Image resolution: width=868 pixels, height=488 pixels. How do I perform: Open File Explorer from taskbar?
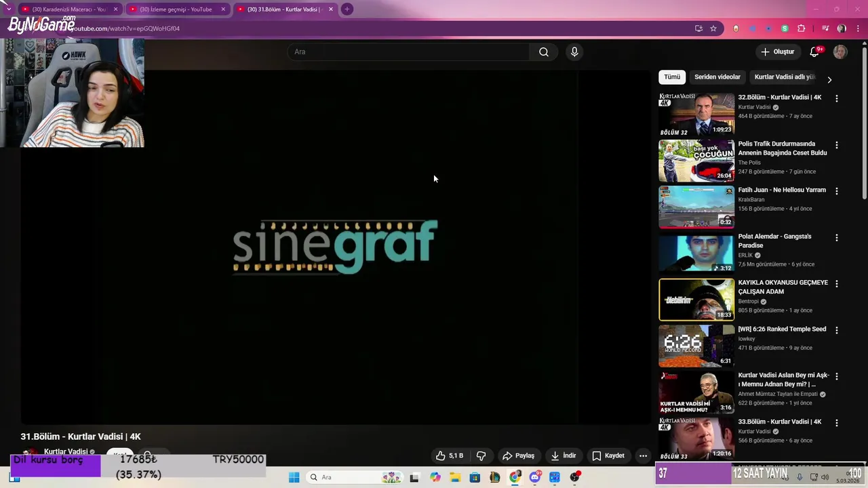(x=455, y=478)
